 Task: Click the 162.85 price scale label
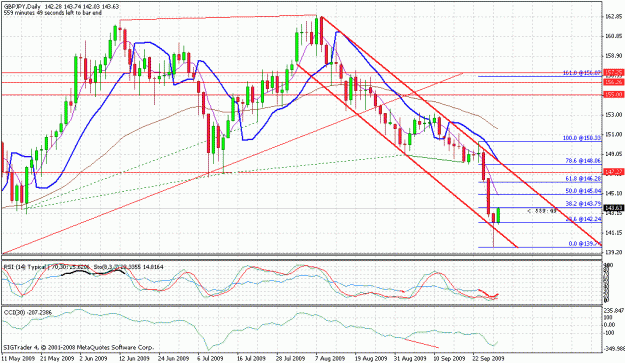(x=614, y=17)
